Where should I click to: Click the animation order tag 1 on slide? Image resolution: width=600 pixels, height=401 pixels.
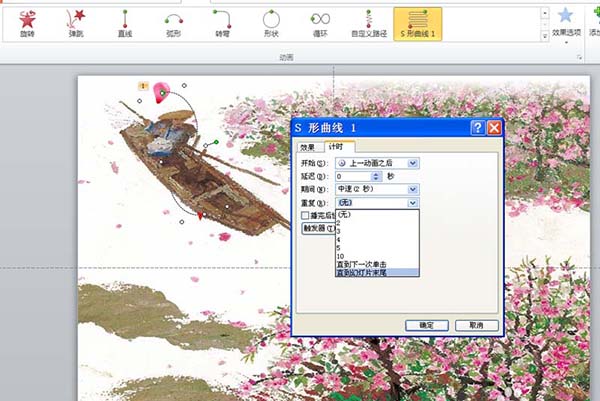point(143,86)
